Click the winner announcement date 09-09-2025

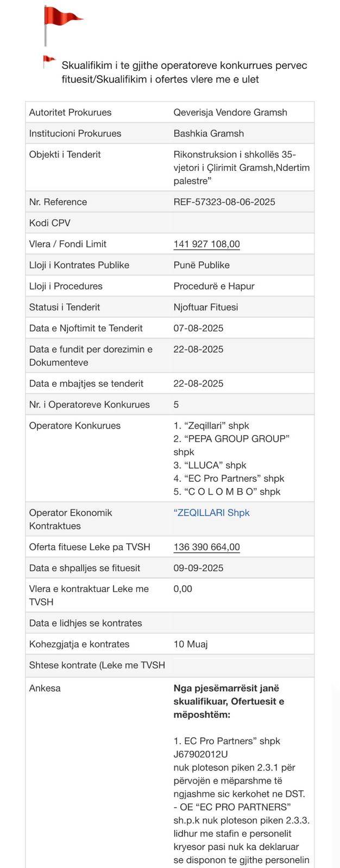click(198, 568)
